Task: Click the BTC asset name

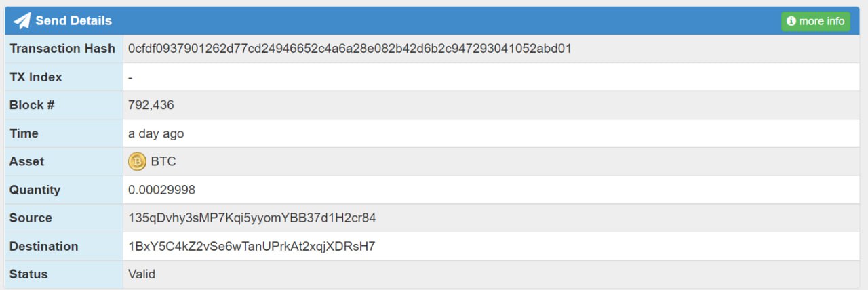Action: tap(163, 161)
